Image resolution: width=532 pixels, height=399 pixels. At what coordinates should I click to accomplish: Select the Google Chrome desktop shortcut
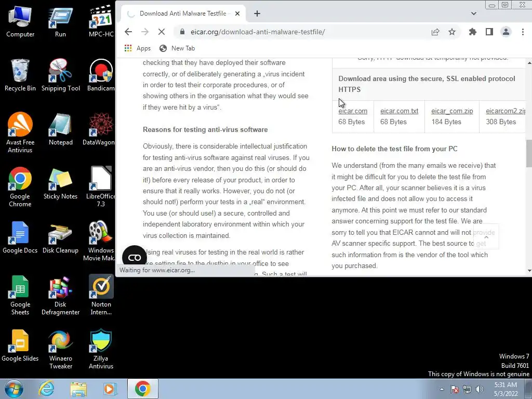click(x=20, y=187)
